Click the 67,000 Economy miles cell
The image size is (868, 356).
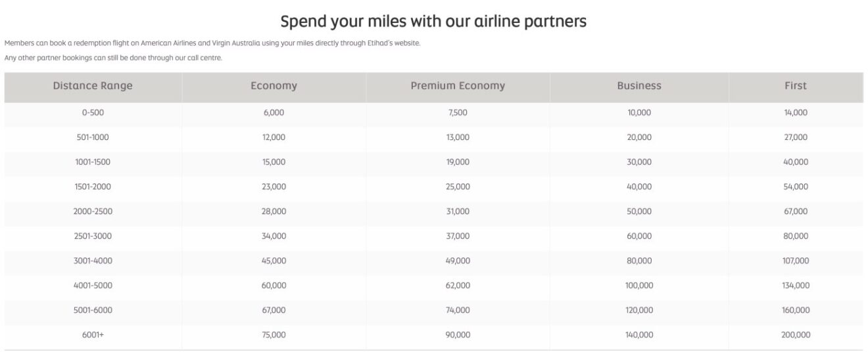274,310
